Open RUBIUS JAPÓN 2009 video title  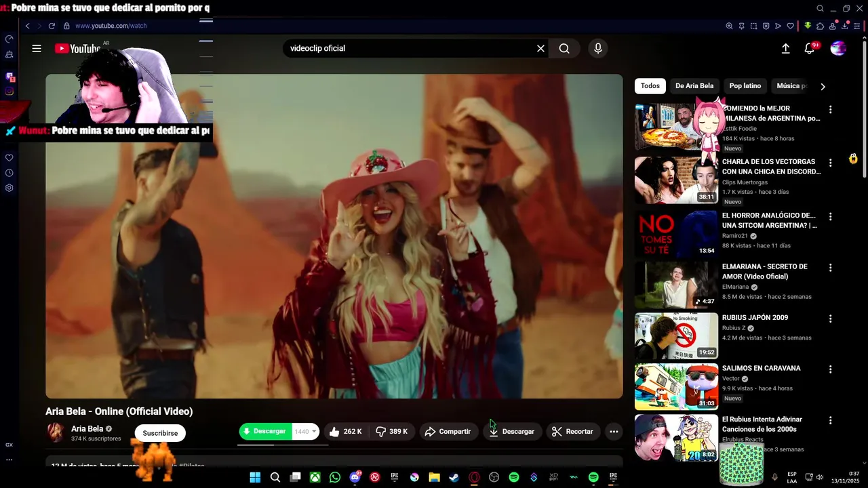click(755, 317)
